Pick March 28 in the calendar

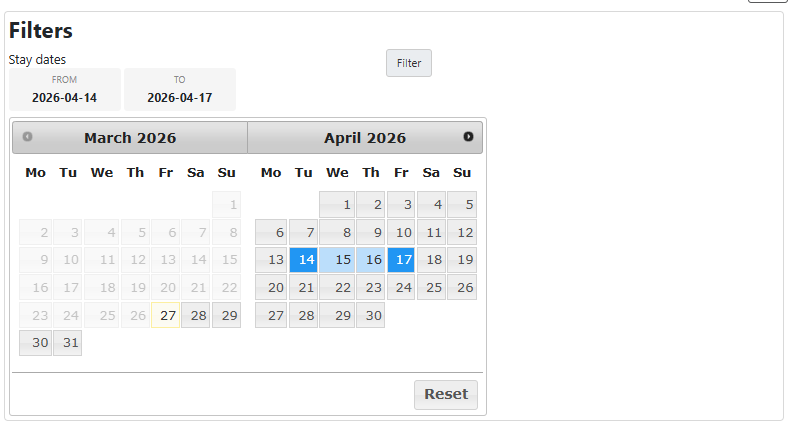pyautogui.click(x=196, y=316)
